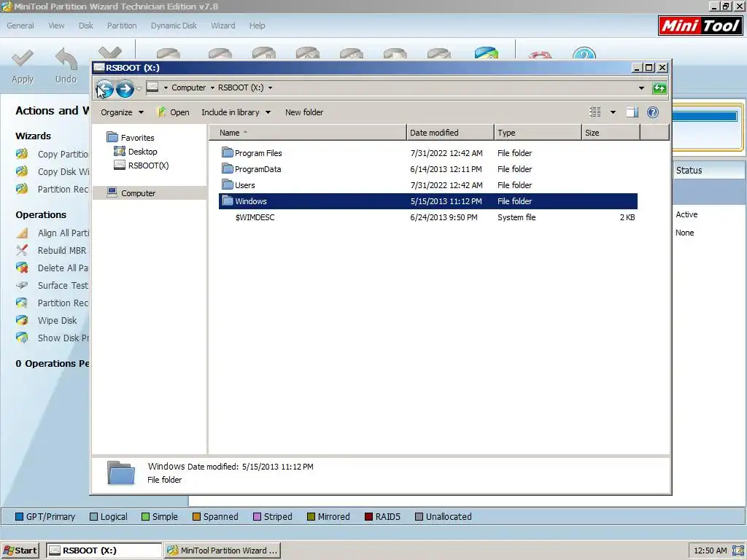Image resolution: width=747 pixels, height=560 pixels.
Task: Click the Show Disk Properties icon
Action: (x=22, y=338)
